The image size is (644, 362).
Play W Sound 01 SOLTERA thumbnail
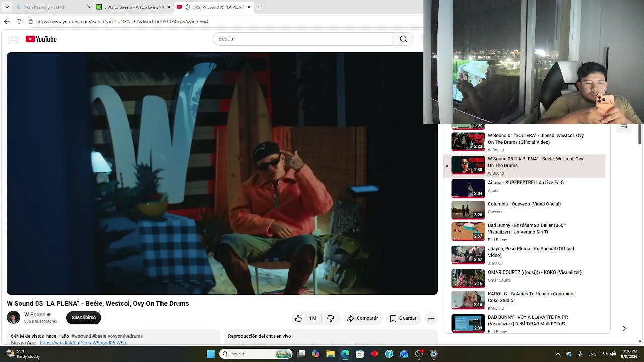point(468,142)
